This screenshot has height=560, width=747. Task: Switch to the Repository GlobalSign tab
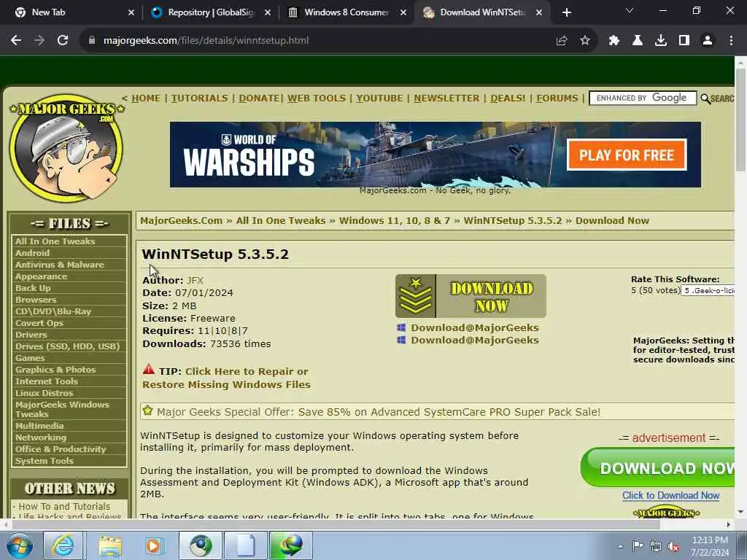pyautogui.click(x=209, y=13)
